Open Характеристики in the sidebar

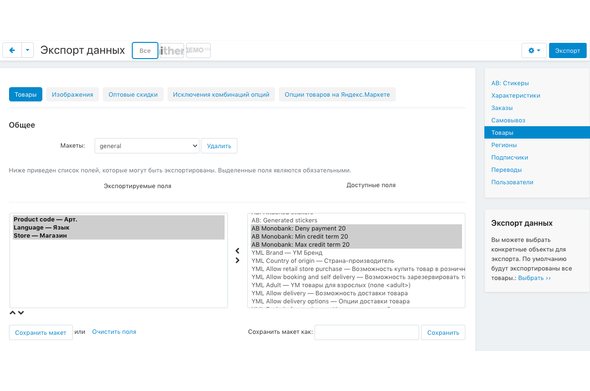pos(515,96)
